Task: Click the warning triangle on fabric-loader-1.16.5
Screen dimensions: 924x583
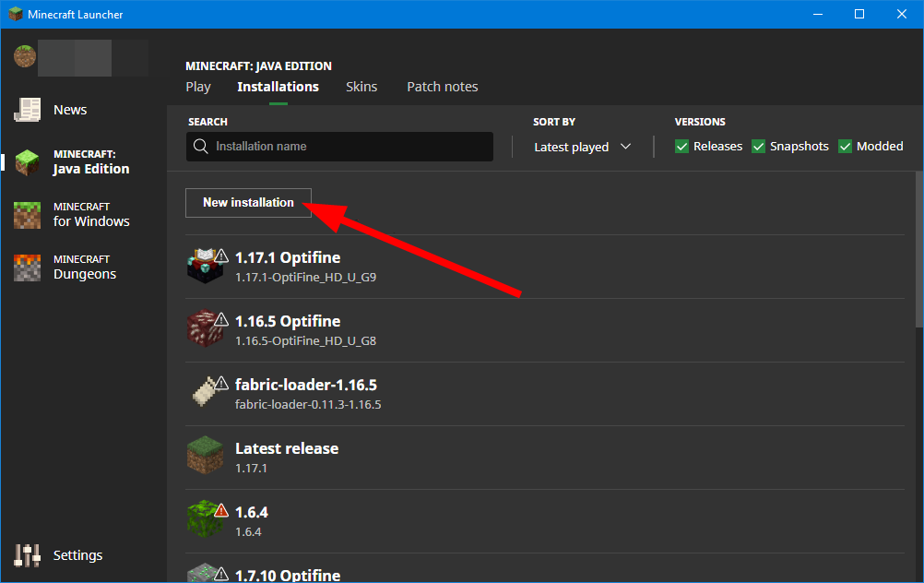Action: pyautogui.click(x=221, y=383)
